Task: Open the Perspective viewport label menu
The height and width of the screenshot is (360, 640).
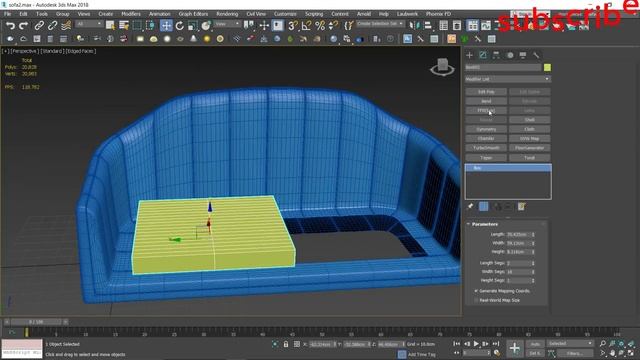Action: coord(24,51)
